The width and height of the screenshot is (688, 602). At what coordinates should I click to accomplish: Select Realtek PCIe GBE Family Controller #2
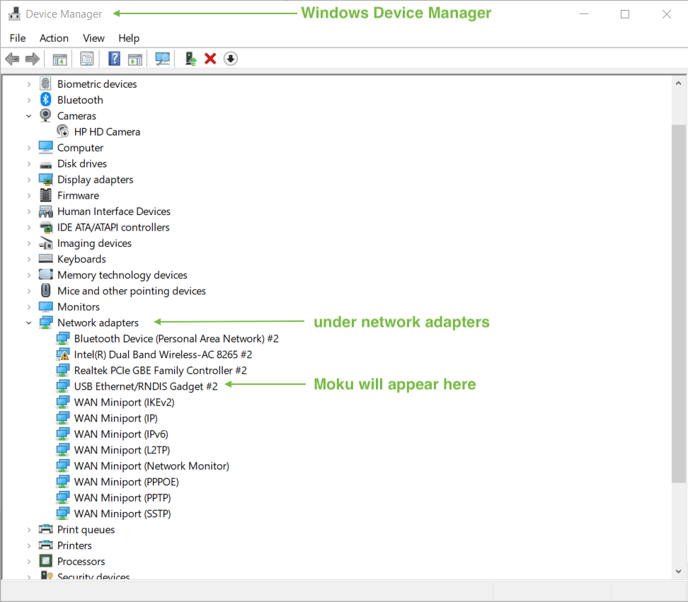click(x=160, y=370)
